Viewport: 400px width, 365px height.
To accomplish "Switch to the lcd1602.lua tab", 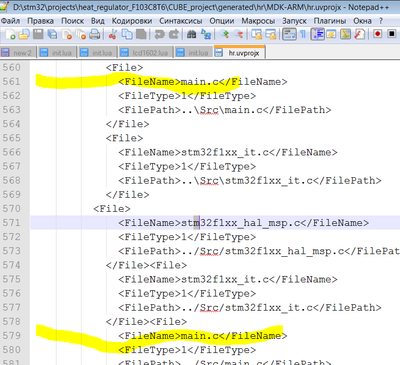I will (146, 52).
